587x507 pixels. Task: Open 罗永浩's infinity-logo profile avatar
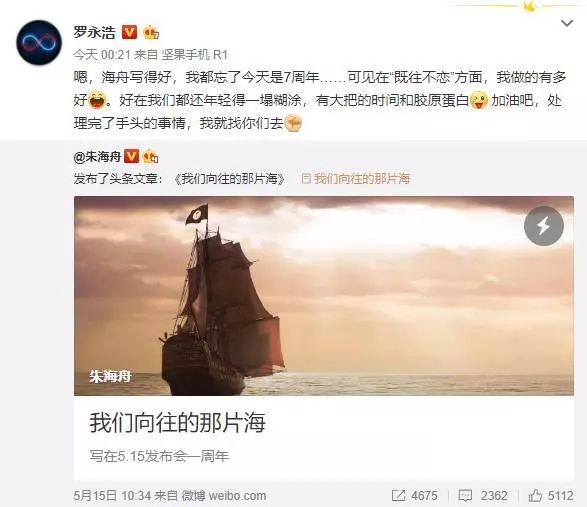pyautogui.click(x=39, y=42)
